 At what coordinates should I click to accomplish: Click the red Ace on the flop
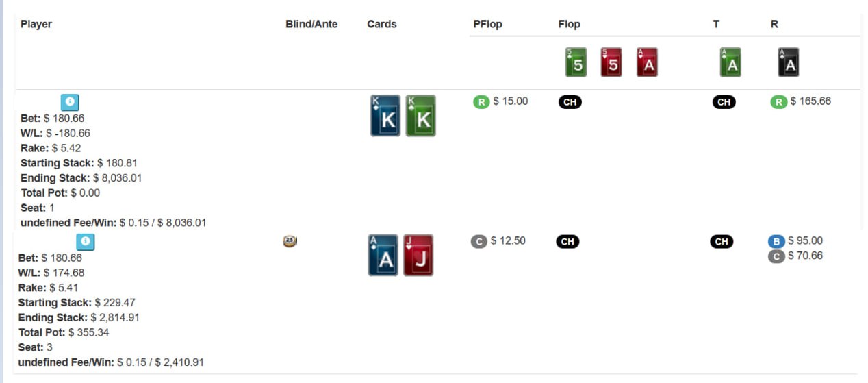tap(647, 62)
